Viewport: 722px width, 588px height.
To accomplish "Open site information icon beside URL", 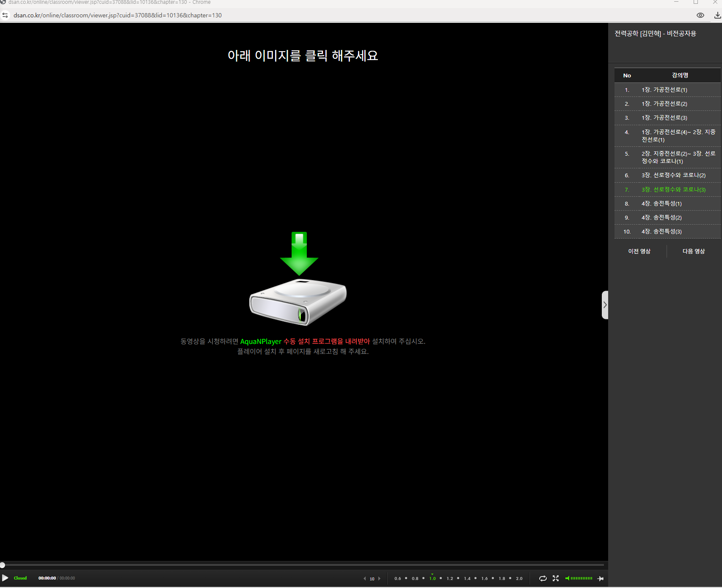I will tap(5, 15).
